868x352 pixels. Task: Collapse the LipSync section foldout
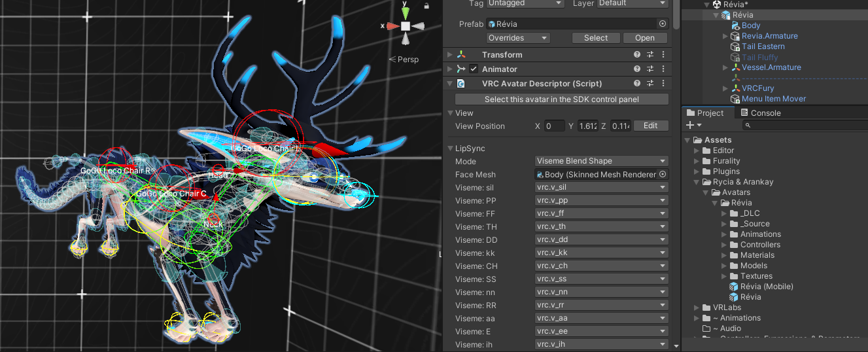449,149
